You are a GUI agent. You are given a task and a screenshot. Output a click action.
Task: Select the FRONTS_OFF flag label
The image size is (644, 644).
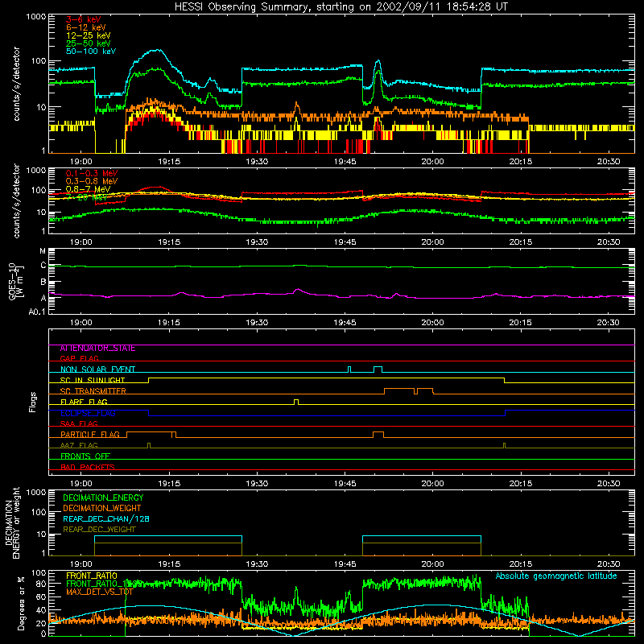(85, 456)
